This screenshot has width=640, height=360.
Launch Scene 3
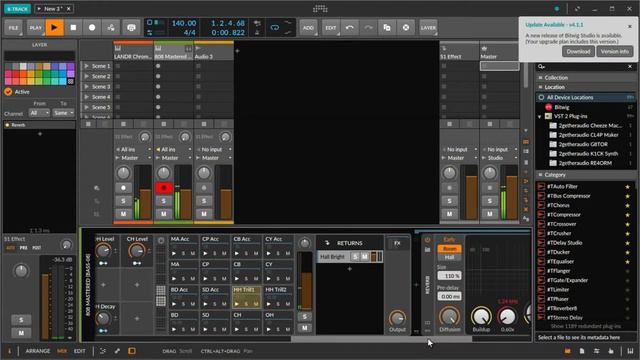tap(87, 87)
